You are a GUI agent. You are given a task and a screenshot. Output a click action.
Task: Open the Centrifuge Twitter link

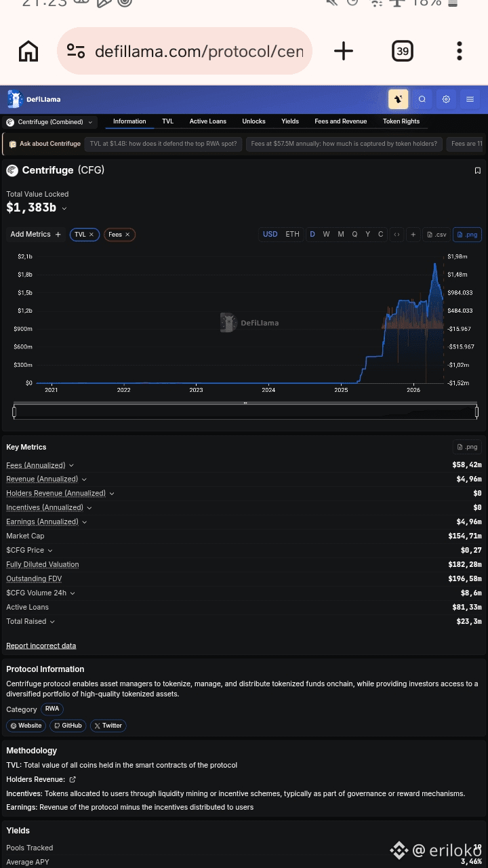coord(108,726)
